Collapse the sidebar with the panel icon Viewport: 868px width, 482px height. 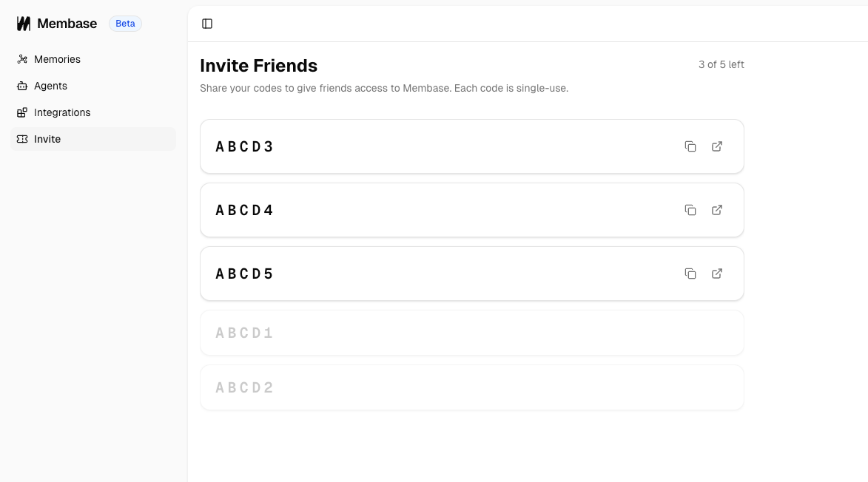coord(207,24)
